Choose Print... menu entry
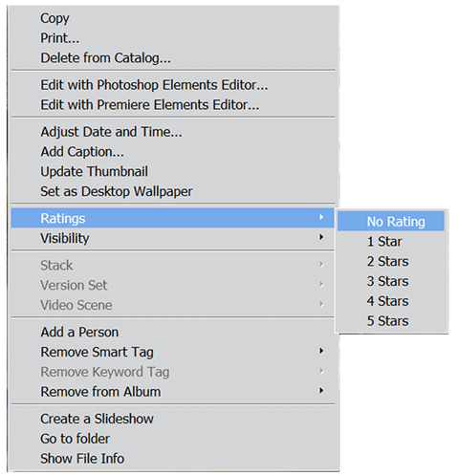The image size is (458, 476). (x=172, y=38)
